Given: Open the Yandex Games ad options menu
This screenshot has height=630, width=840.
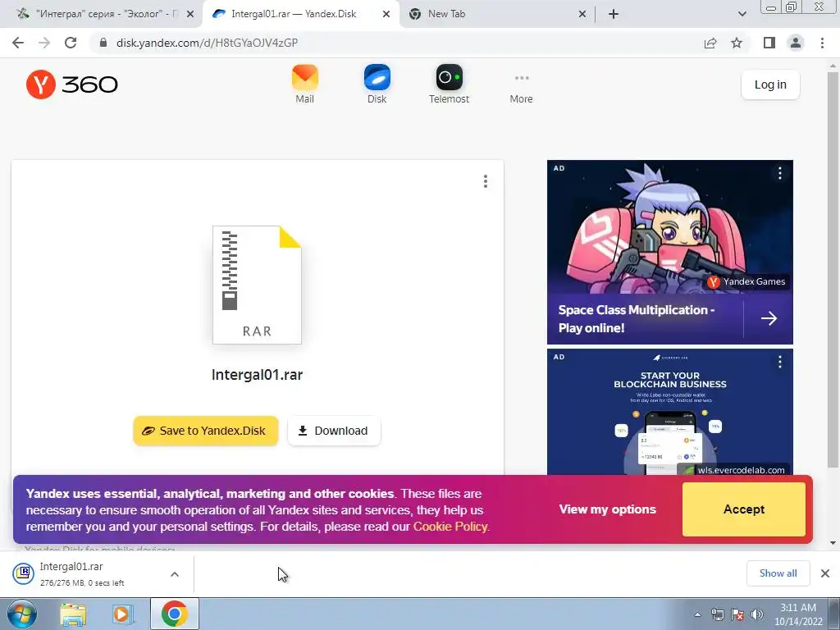Looking at the screenshot, I should click(x=780, y=173).
